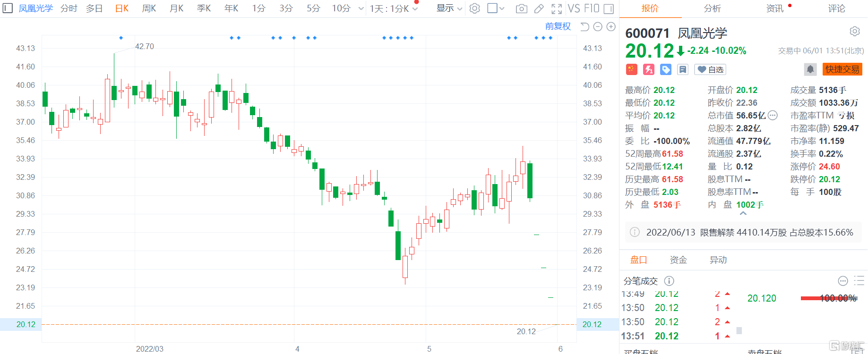Click the 20.12 low price label on chart
Viewport: 868px width, 354px height.
(x=526, y=331)
